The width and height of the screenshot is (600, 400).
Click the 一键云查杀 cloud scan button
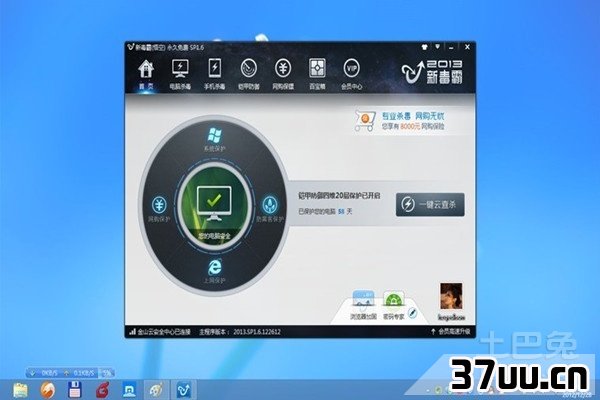pos(430,204)
